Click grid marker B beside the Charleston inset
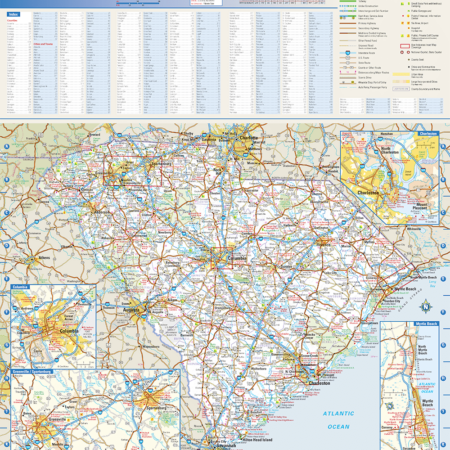This screenshot has width=450, height=450. (x=443, y=179)
